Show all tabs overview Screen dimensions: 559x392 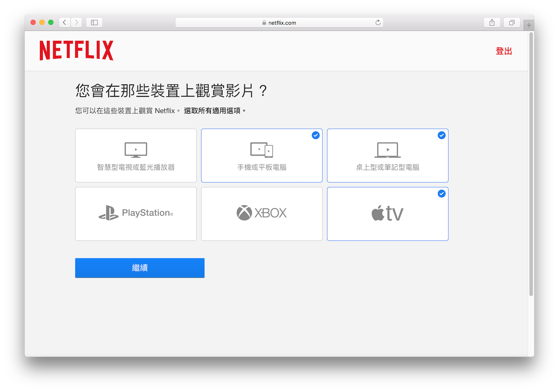[x=512, y=23]
